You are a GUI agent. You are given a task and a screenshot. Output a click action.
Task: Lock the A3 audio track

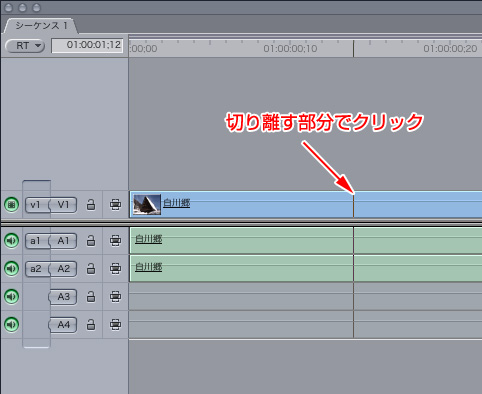91,297
